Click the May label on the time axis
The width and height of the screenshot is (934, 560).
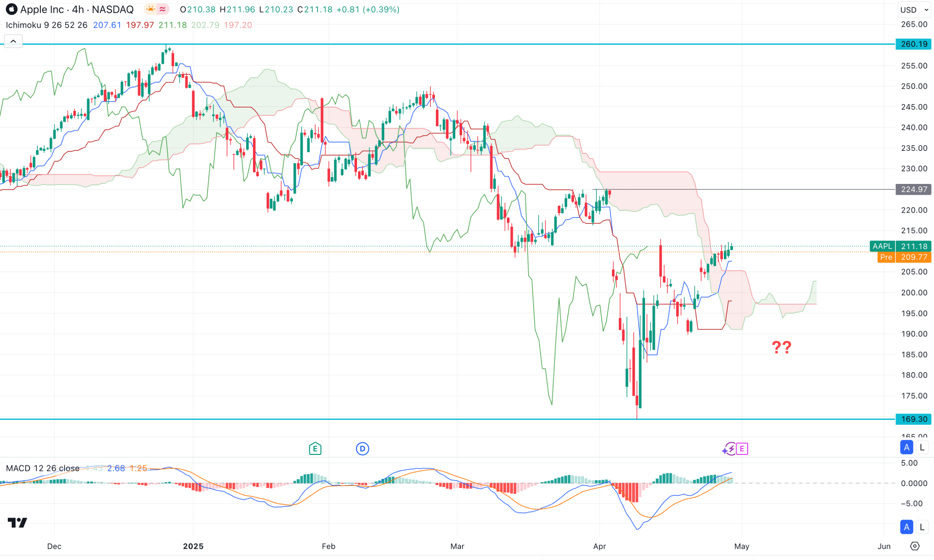(x=741, y=546)
